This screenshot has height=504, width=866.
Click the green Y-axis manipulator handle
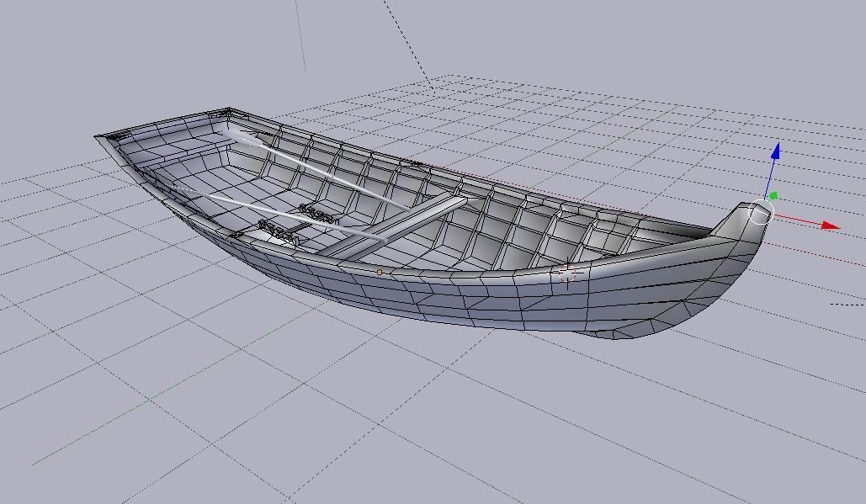pyautogui.click(x=773, y=195)
